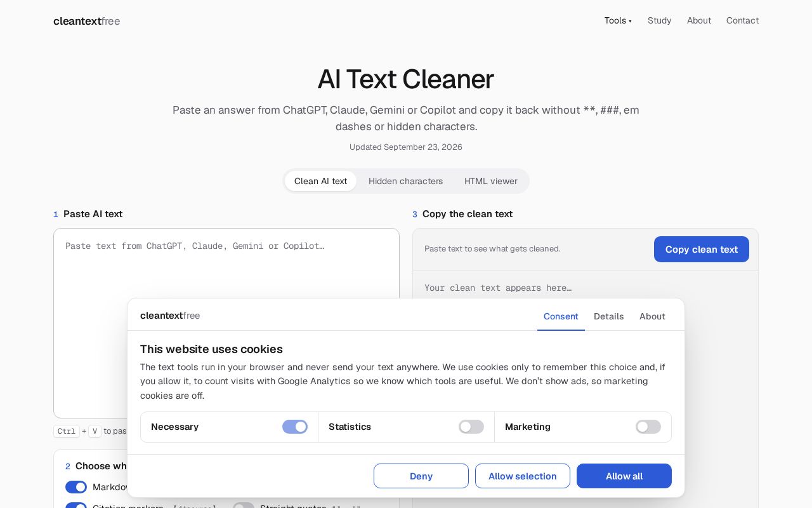Select the Consent tab in cookie dialog
812x508 pixels.
[561, 316]
